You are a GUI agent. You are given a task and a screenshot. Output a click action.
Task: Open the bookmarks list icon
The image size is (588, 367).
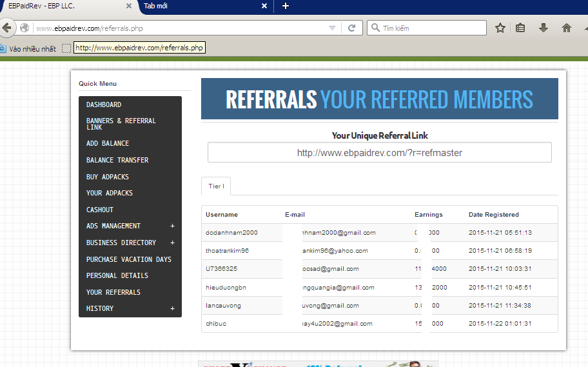click(520, 28)
